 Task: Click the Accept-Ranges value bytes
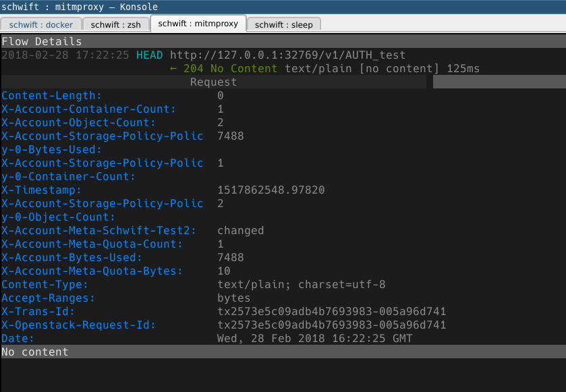point(233,298)
